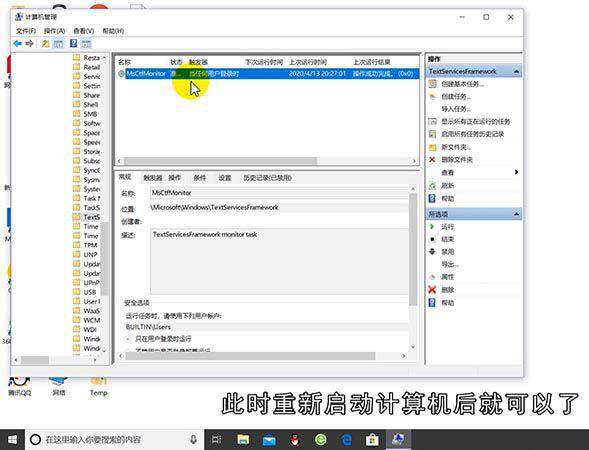The width and height of the screenshot is (589, 450).
Task: Open the 文件(F) menu
Action: click(26, 30)
